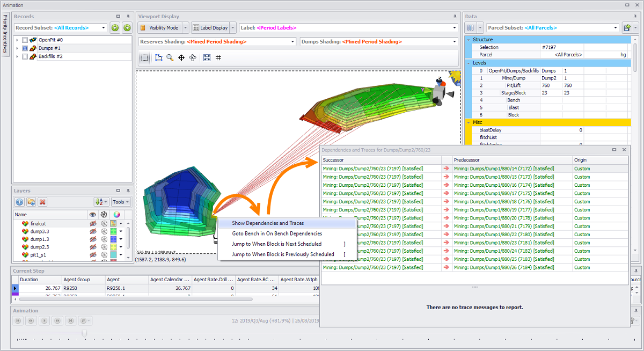Choose Show Dependencies and Traces menu item
The width and height of the screenshot is (644, 351).
coord(268,223)
